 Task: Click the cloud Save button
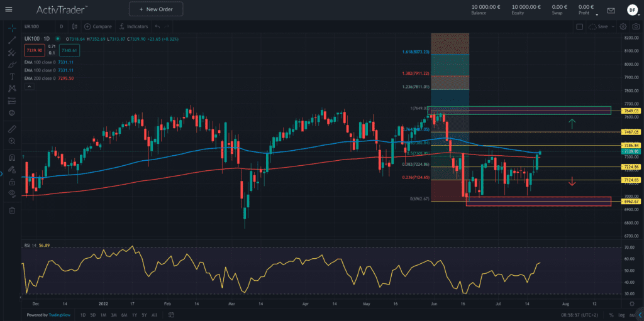598,26
